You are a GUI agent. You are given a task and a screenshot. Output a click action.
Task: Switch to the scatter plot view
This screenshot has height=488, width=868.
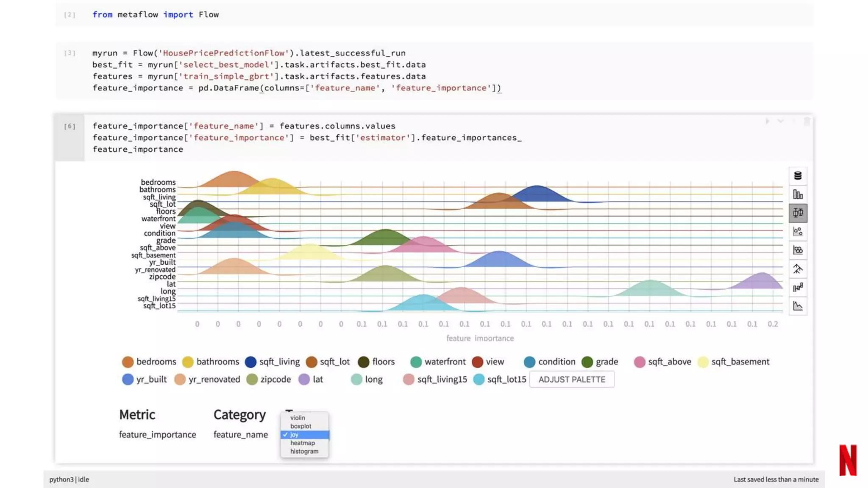pos(798,231)
